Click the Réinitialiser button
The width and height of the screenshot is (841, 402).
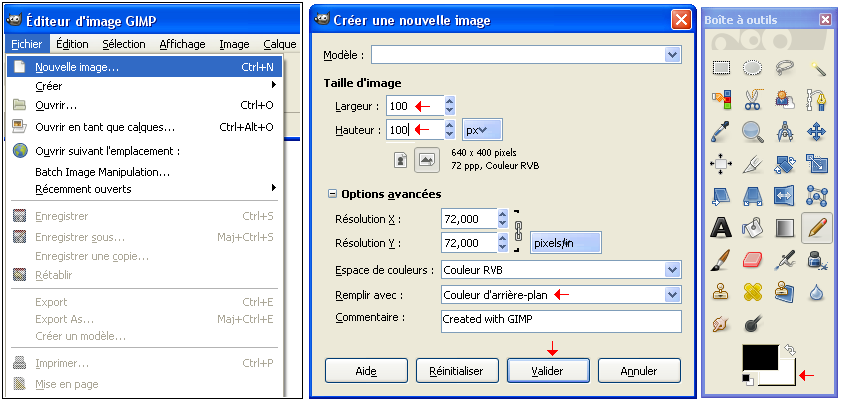point(456,371)
